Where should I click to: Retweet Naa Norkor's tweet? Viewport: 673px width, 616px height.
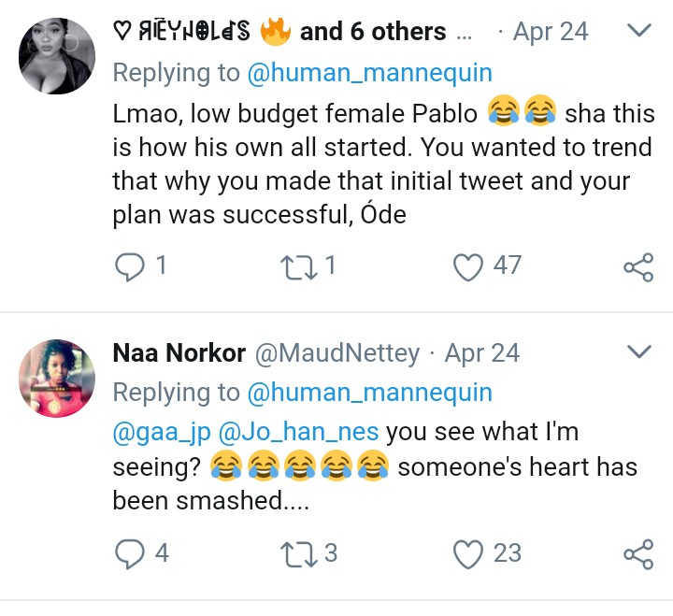click(299, 553)
